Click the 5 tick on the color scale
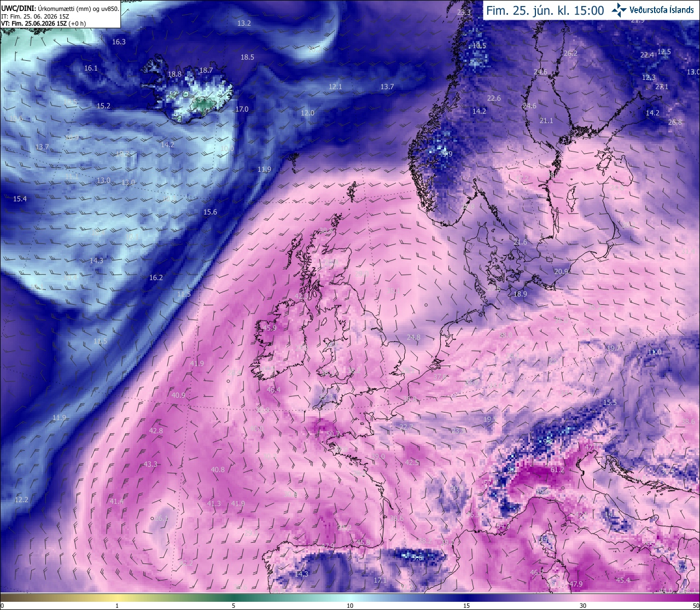The height and width of the screenshot is (610, 700). coord(234,606)
